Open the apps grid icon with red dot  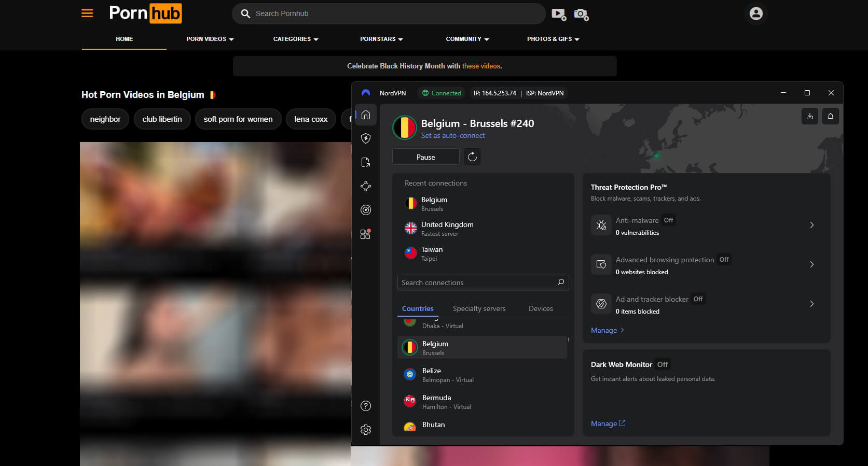tap(366, 234)
